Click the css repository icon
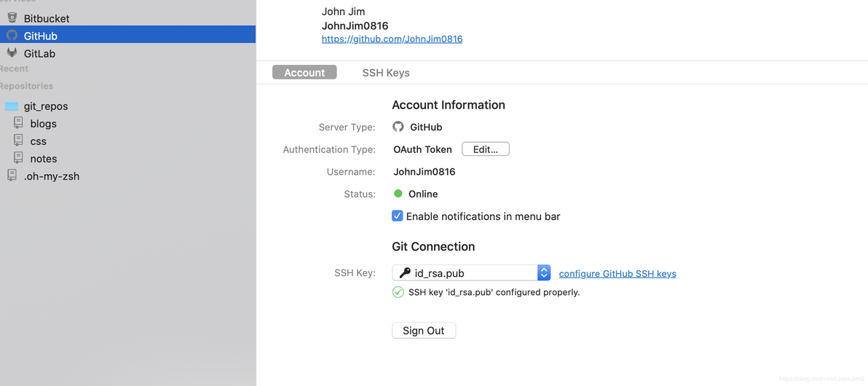This screenshot has height=386, width=868. tap(19, 141)
